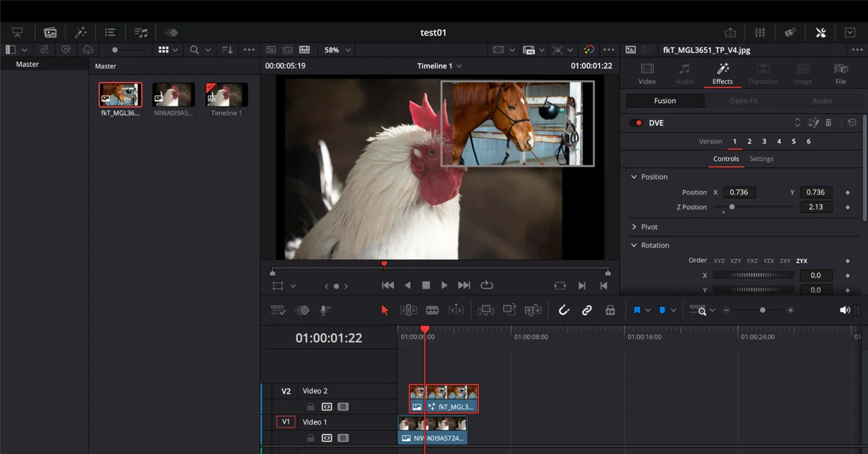Toggle timeline linked selection
Image resolution: width=868 pixels, height=454 pixels.
pyautogui.click(x=587, y=310)
